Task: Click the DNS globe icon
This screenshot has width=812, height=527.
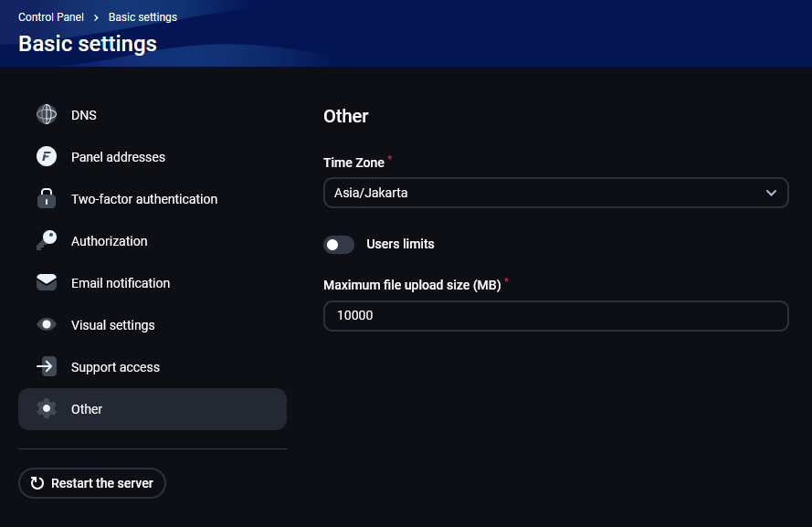Action: tap(47, 115)
